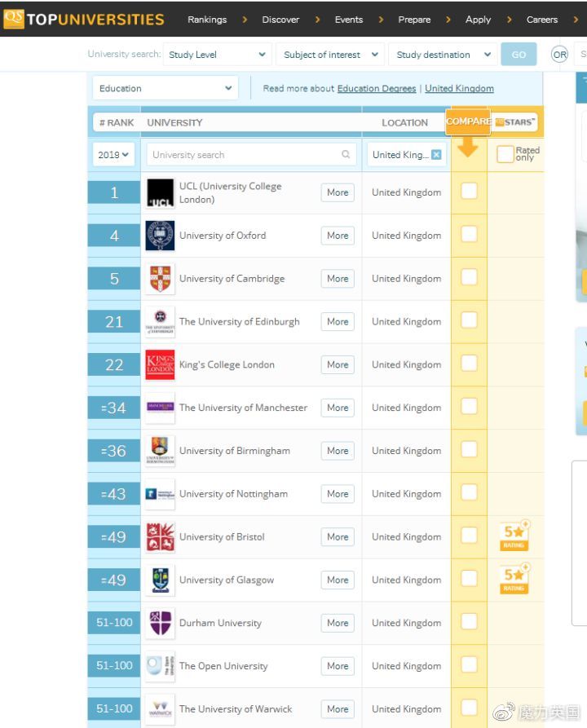Click the University of Oxford crest
The image size is (587, 728).
pos(161,236)
